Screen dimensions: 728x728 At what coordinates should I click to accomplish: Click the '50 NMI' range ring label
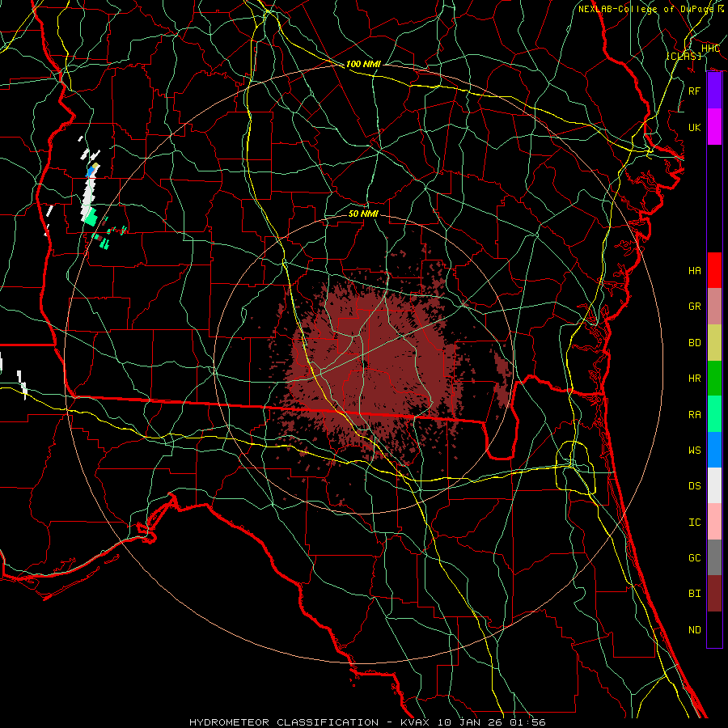(363, 214)
